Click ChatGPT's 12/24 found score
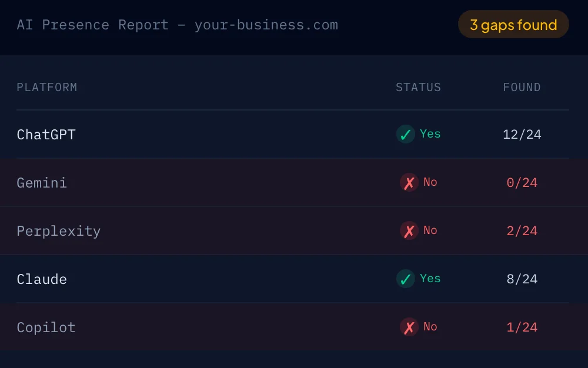This screenshot has height=368, width=588. tap(522, 134)
